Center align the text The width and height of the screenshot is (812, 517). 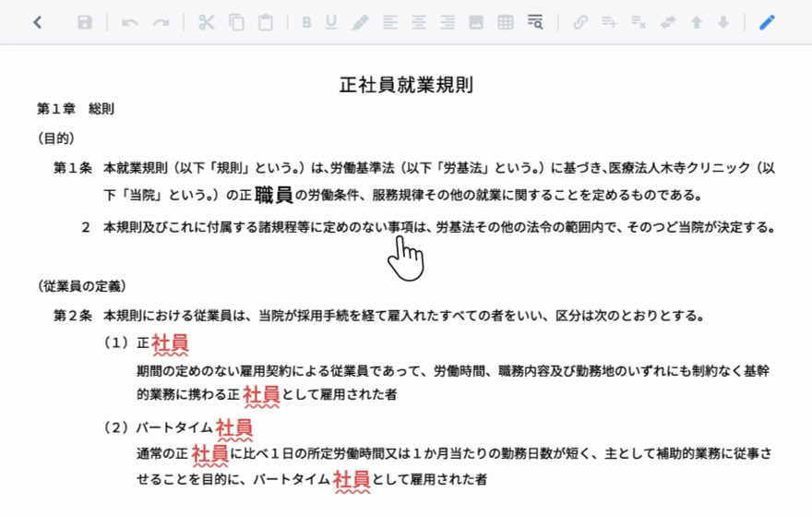419,22
